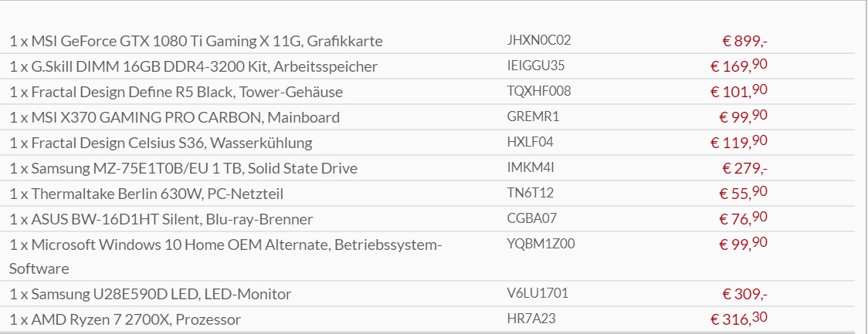
Task: Click article code V6LU1701
Action: click(x=537, y=293)
